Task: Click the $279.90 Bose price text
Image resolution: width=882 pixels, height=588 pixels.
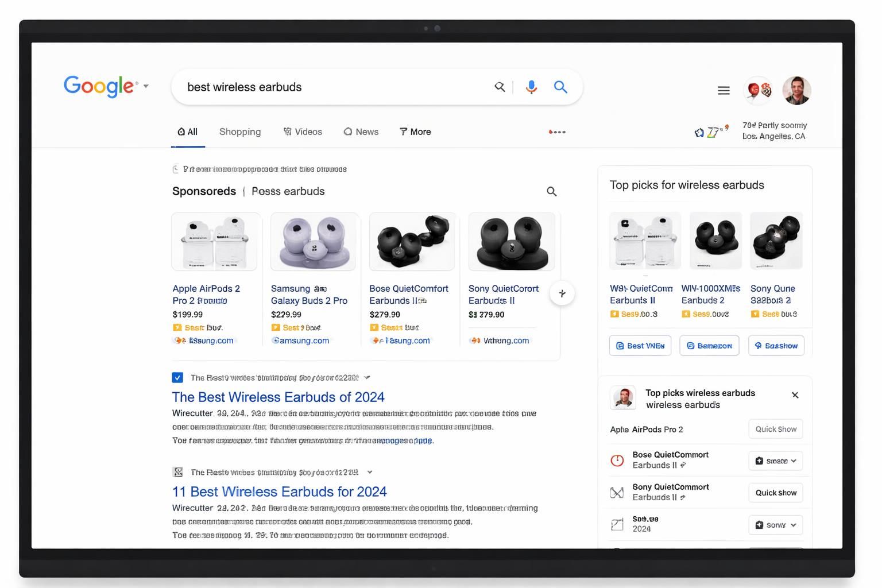Action: coord(385,315)
